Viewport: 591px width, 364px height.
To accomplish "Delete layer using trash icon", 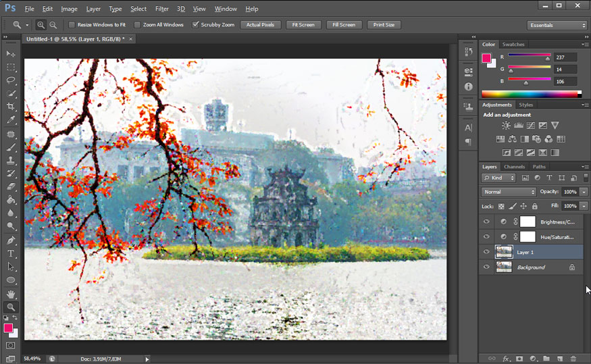I will click(x=573, y=359).
